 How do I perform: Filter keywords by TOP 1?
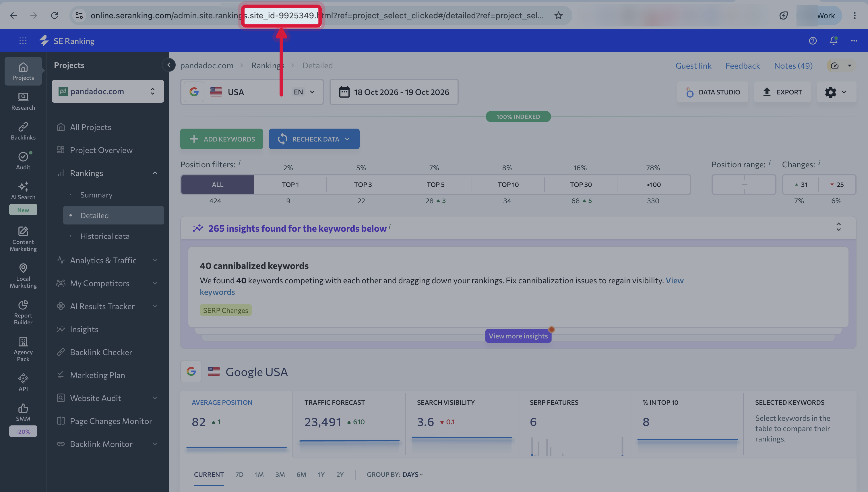(290, 185)
